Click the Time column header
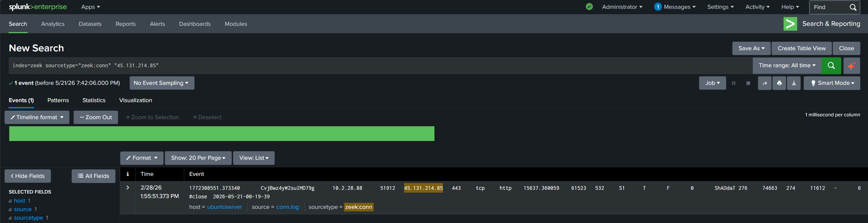The image size is (868, 223). pyautogui.click(x=147, y=174)
